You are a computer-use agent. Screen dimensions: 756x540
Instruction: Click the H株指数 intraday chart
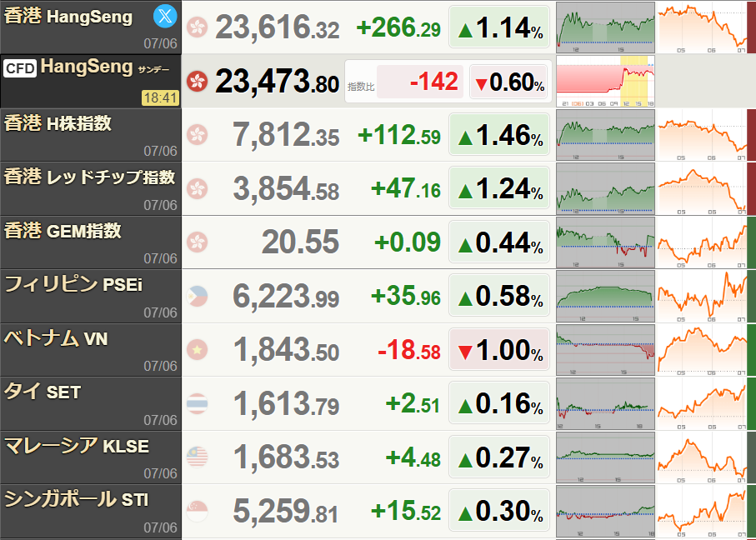606,135
